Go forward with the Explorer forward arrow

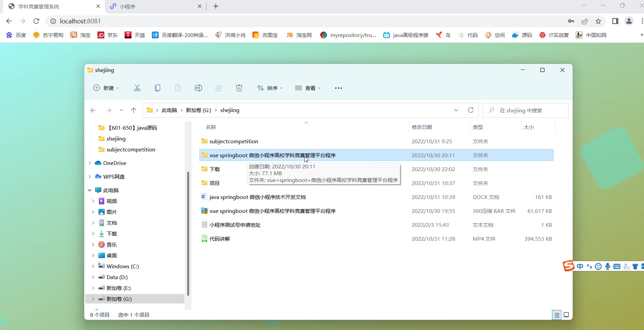coord(109,110)
